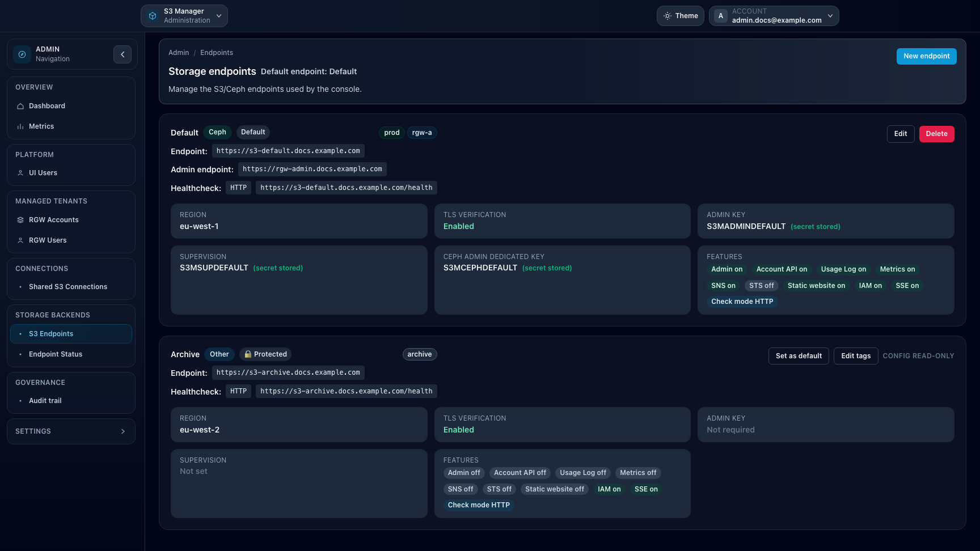Click the Admin Navigation badge icon
This screenshot has height=551, width=980.
22,54
